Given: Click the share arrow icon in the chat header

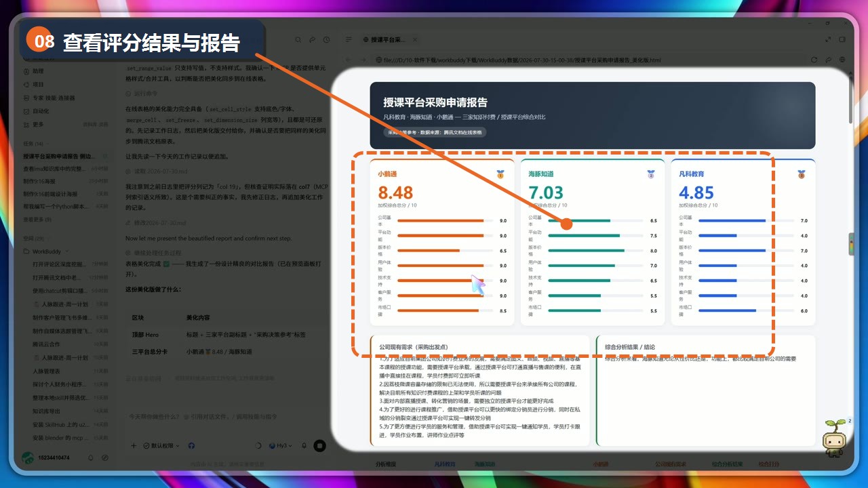Looking at the screenshot, I should (313, 40).
